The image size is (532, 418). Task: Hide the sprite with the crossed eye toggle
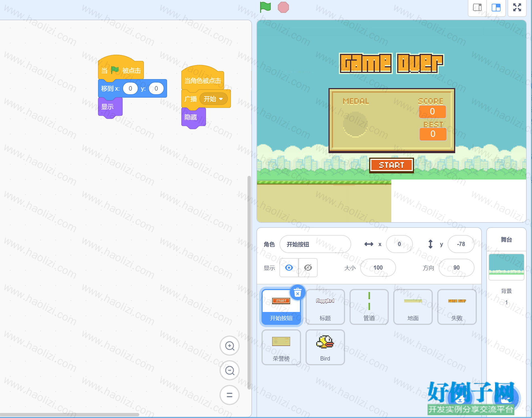click(x=308, y=268)
